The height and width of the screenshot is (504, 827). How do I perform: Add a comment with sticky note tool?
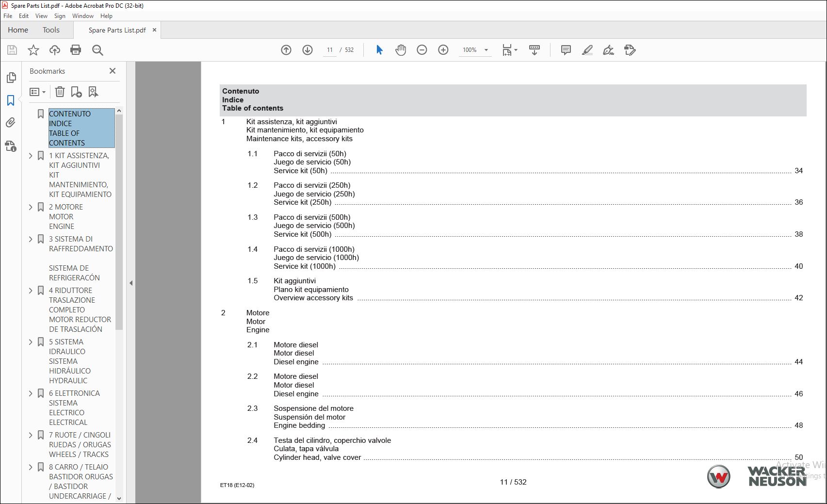point(566,50)
